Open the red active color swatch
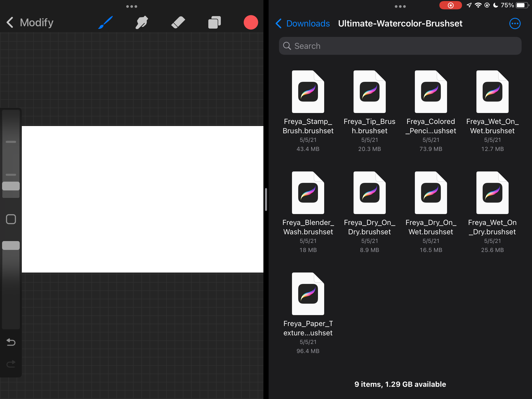532x399 pixels. coord(251,22)
